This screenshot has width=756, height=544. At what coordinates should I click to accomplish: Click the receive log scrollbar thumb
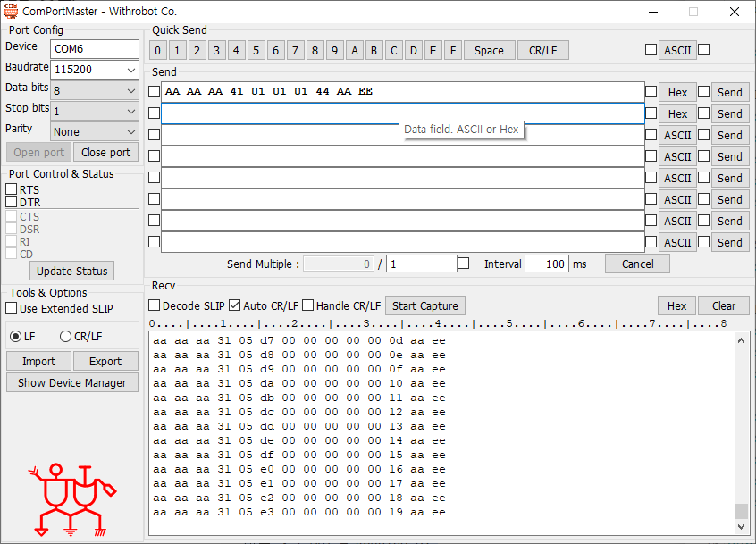741,511
